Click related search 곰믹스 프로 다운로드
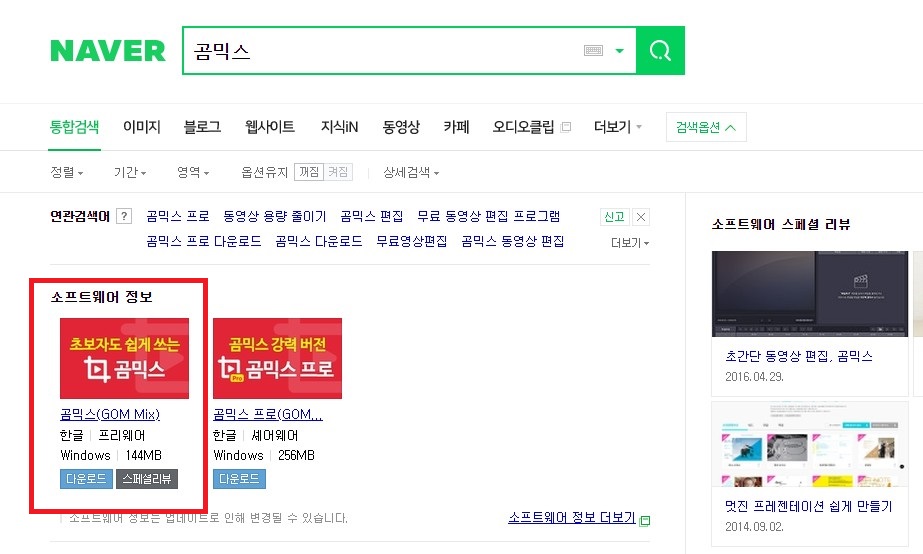This screenshot has width=923, height=554. click(204, 241)
